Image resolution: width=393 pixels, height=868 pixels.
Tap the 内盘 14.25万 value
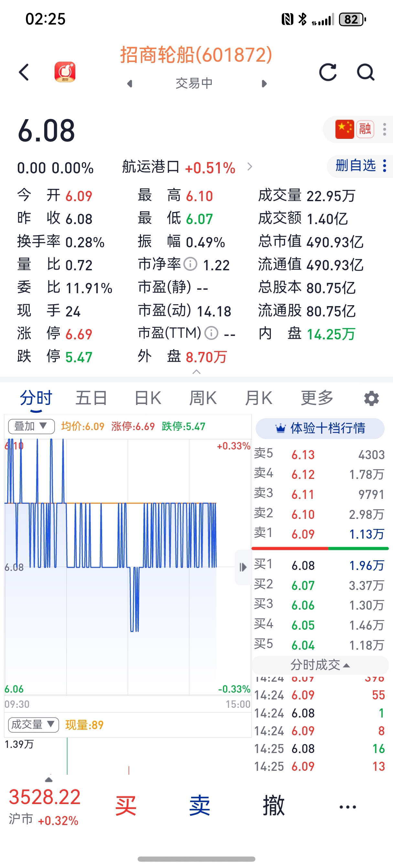pos(331,334)
